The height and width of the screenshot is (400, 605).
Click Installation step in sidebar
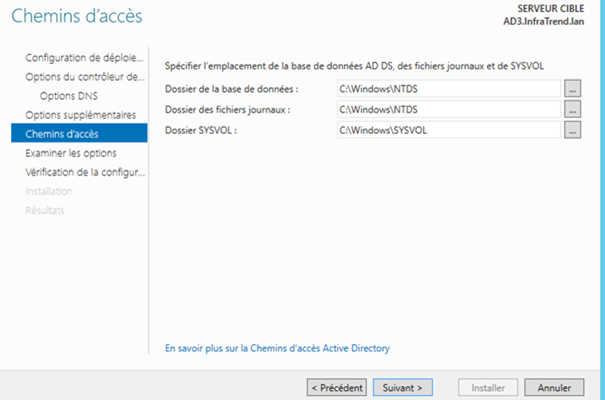pos(48,191)
